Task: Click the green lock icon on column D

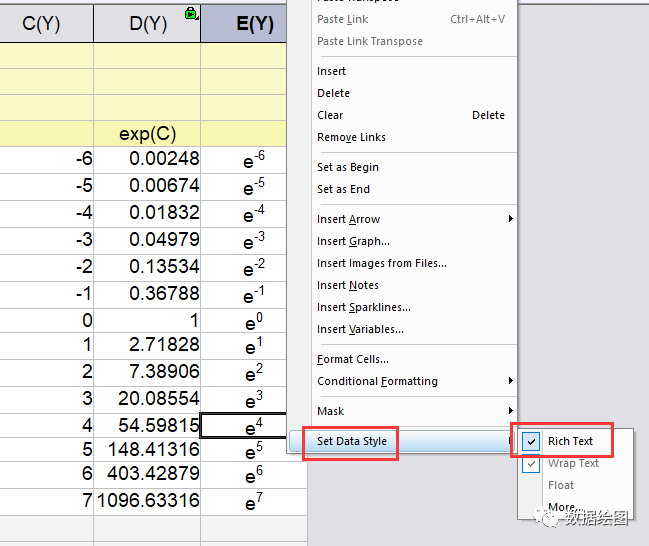Action: pos(191,14)
